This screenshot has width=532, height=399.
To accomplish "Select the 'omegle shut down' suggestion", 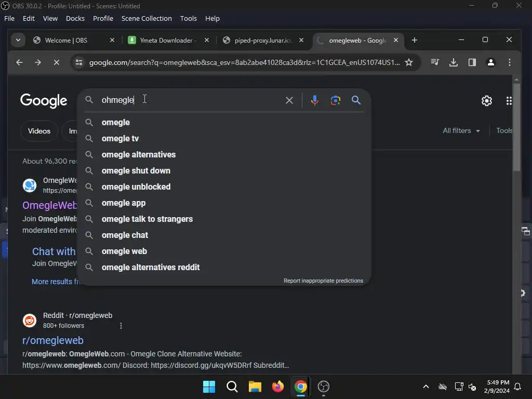I will click(224, 170).
